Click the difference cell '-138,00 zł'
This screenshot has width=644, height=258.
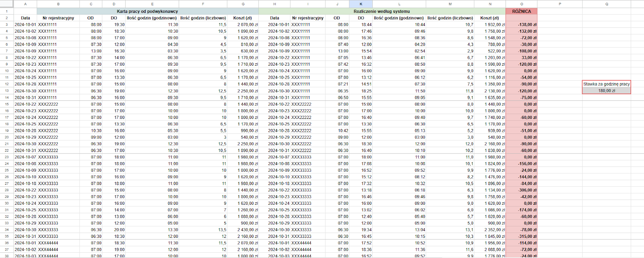522,25
